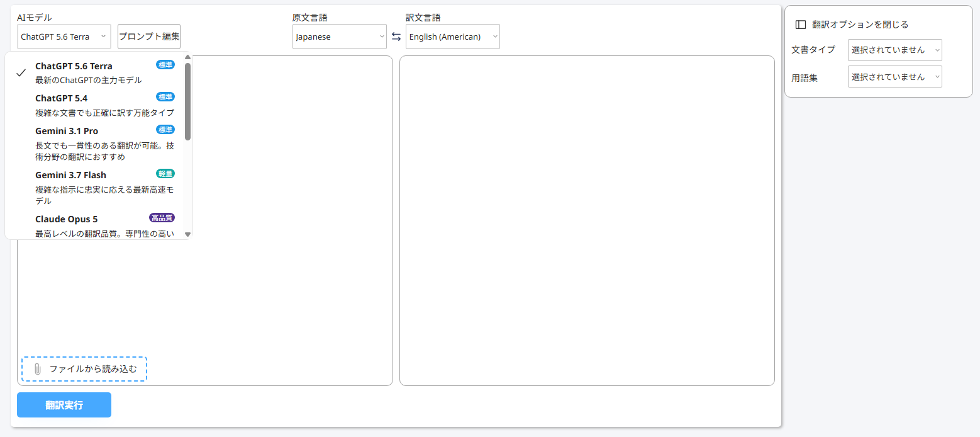
Task: Click the 訳文言語 label
Action: [423, 18]
